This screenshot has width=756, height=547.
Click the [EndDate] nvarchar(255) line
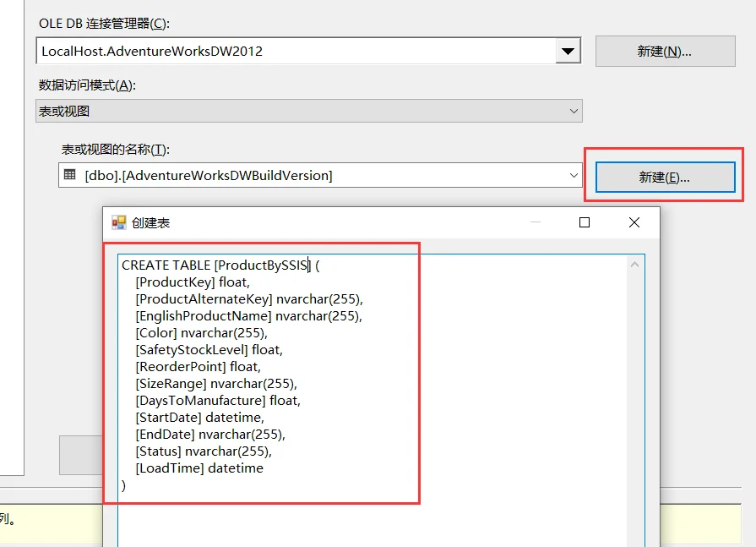click(x=210, y=434)
